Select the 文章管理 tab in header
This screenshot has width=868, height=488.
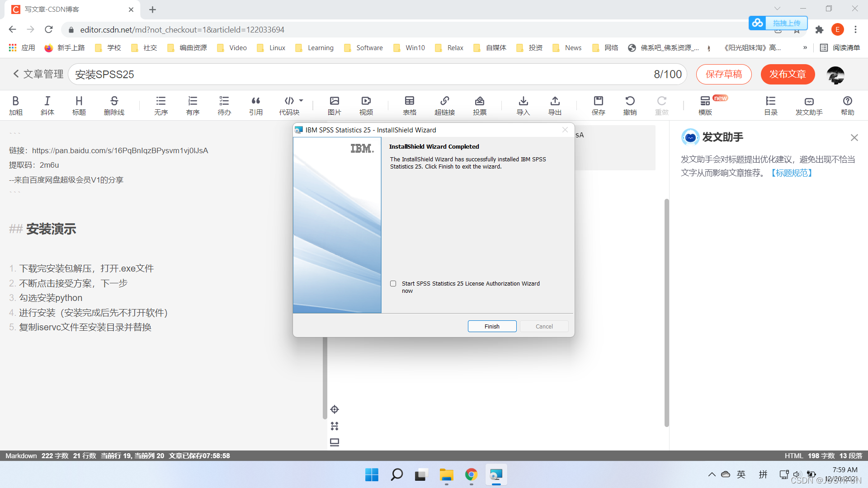(38, 74)
